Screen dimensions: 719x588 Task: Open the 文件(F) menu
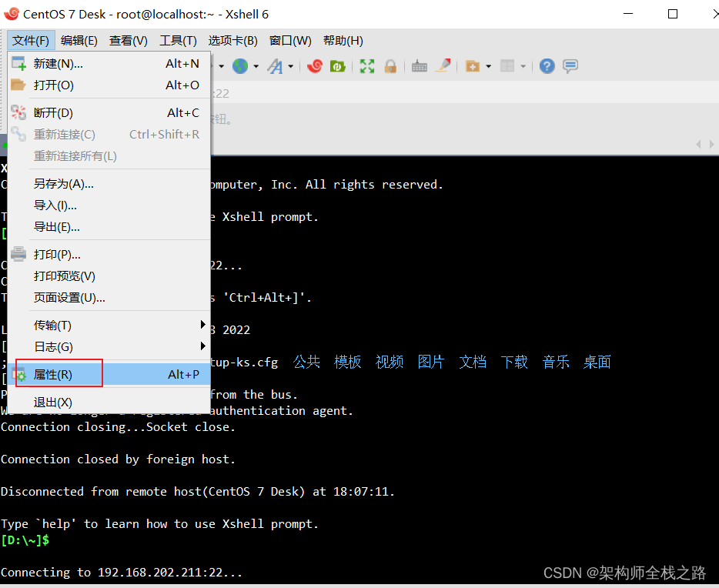pyautogui.click(x=31, y=40)
